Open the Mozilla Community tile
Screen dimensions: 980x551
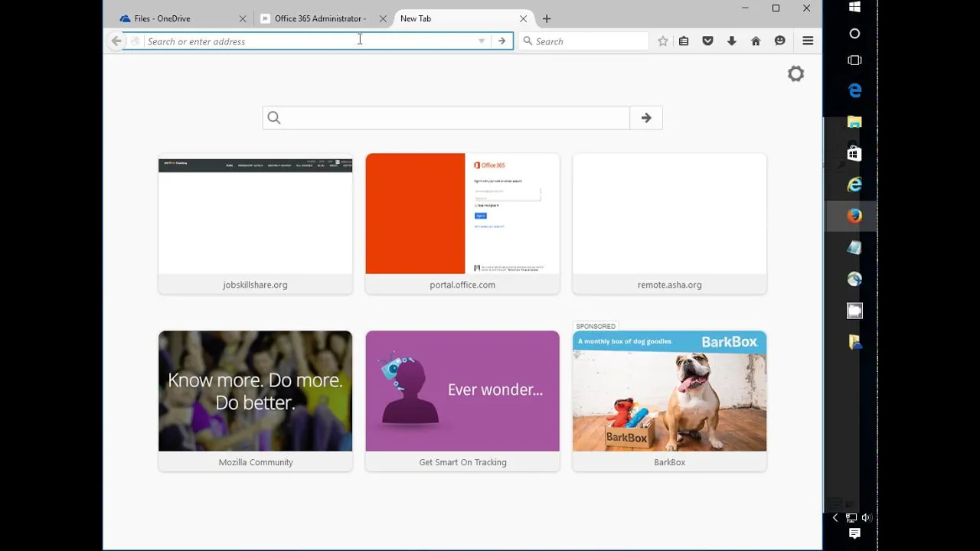pyautogui.click(x=255, y=400)
